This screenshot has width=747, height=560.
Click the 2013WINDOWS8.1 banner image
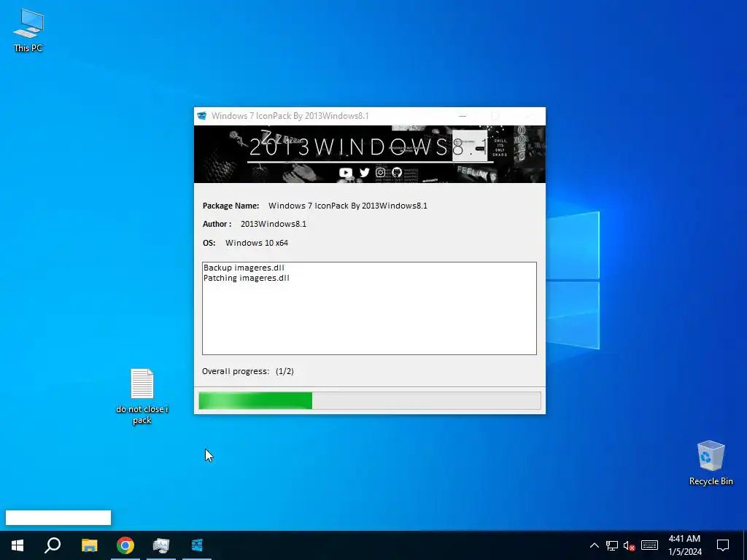point(370,155)
